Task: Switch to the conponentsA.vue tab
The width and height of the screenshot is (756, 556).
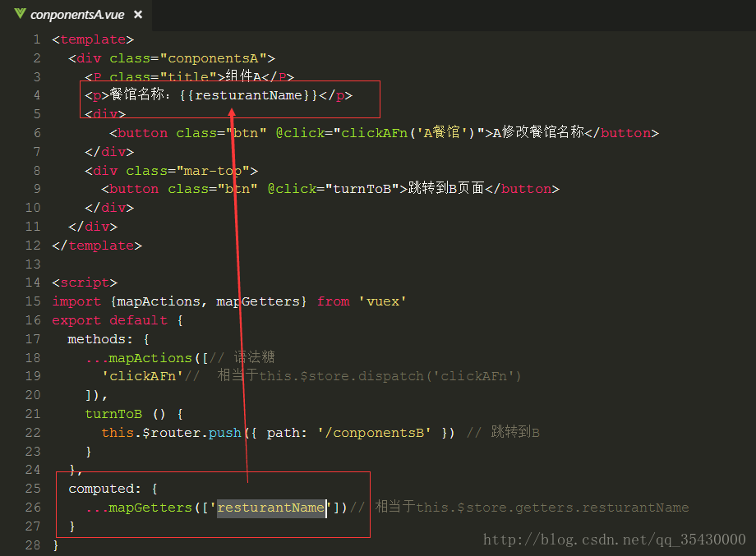Action: (x=77, y=15)
